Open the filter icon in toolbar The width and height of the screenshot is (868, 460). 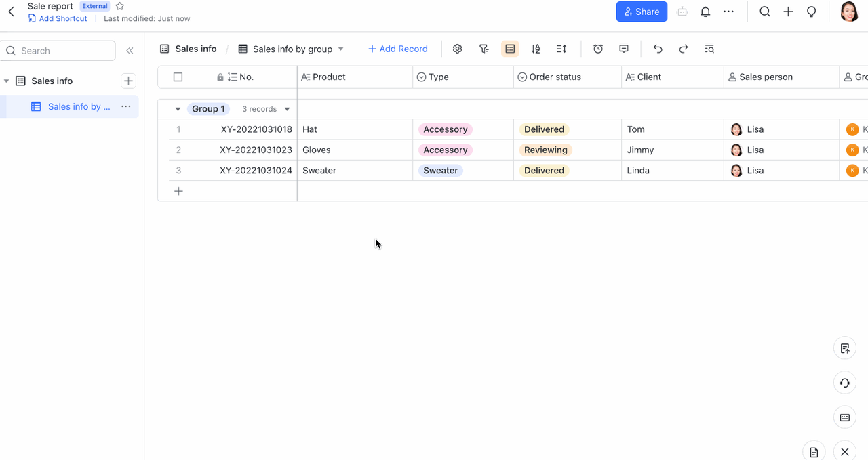point(484,49)
